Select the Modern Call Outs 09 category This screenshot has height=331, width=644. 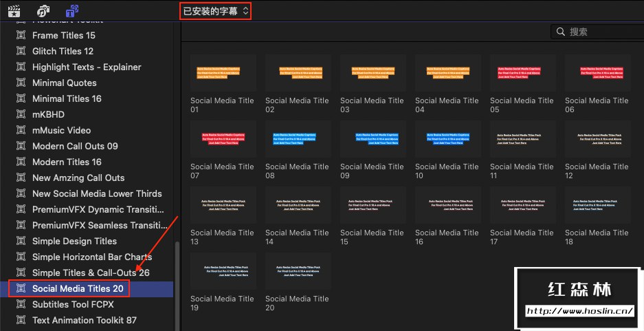click(x=75, y=146)
